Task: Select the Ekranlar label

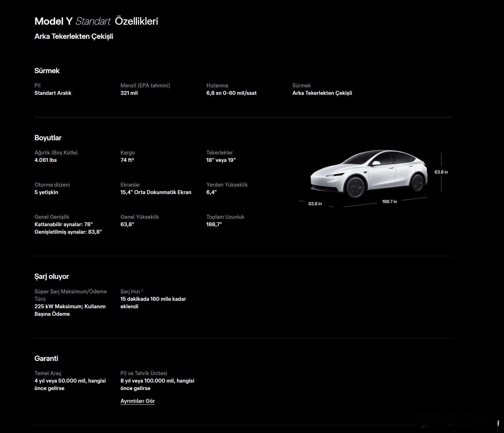Action: (x=130, y=185)
